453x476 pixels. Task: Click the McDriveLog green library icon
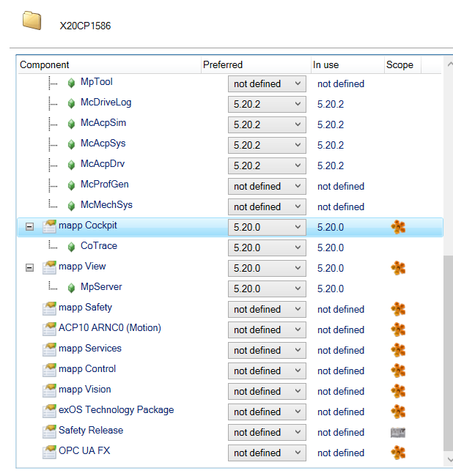tap(71, 103)
